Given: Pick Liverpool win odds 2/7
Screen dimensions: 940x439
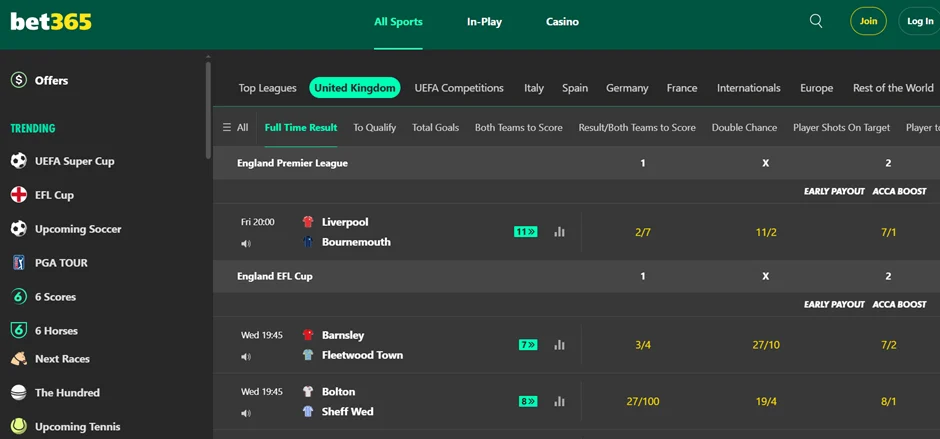Looking at the screenshot, I should [643, 232].
